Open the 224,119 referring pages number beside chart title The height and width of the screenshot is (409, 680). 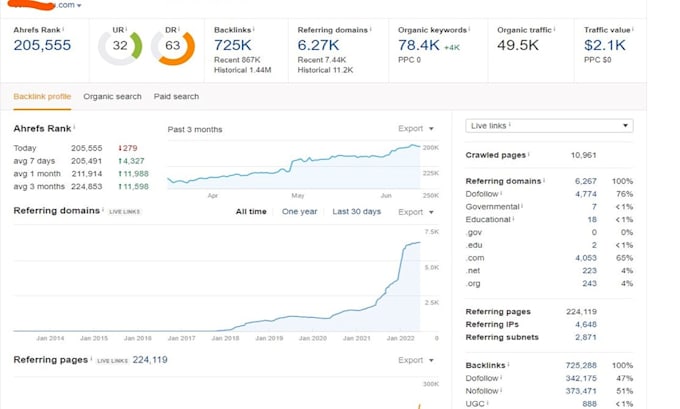[x=150, y=360]
